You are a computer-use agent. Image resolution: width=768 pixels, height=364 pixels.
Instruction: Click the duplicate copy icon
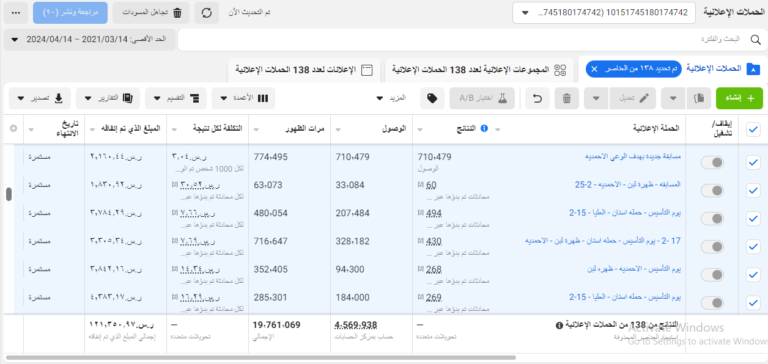coord(699,98)
